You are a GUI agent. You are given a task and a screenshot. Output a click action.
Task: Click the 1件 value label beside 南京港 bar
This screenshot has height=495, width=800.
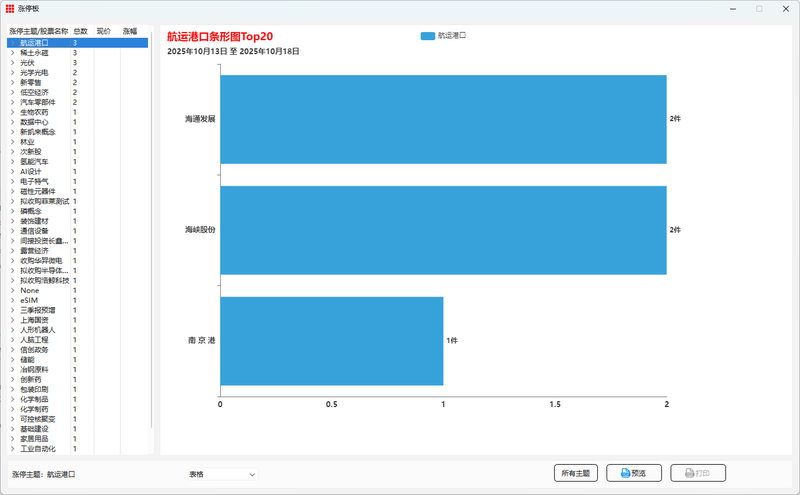click(452, 340)
